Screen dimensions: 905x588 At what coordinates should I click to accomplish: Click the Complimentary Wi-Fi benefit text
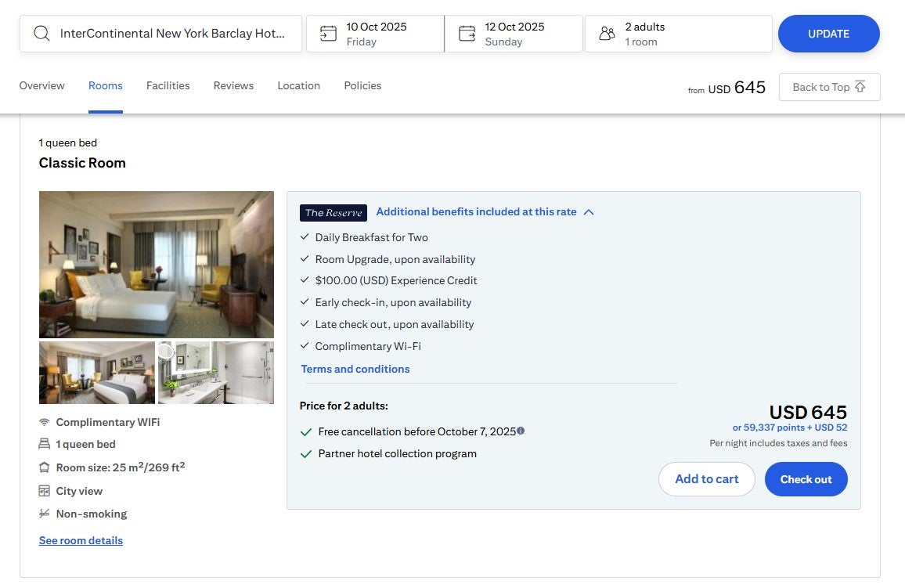[368, 346]
